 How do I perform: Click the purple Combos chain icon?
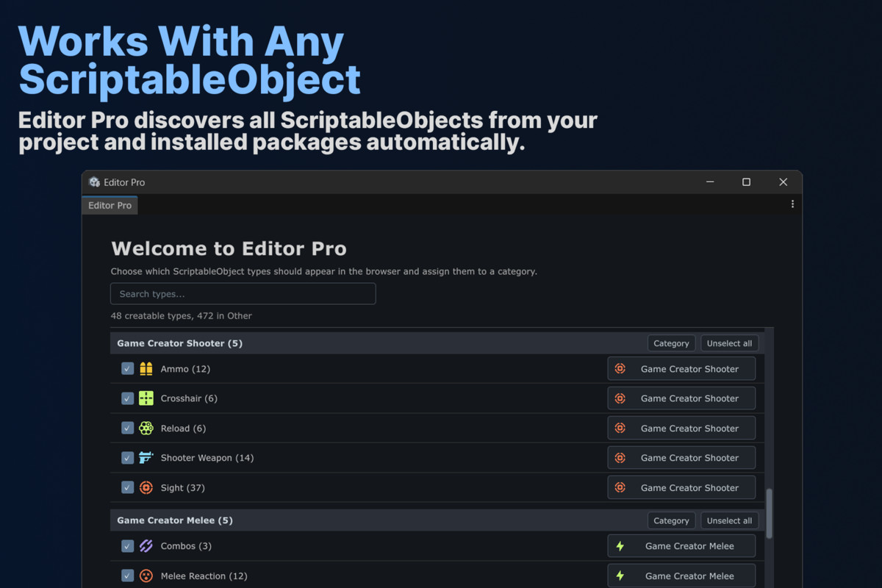tap(146, 546)
